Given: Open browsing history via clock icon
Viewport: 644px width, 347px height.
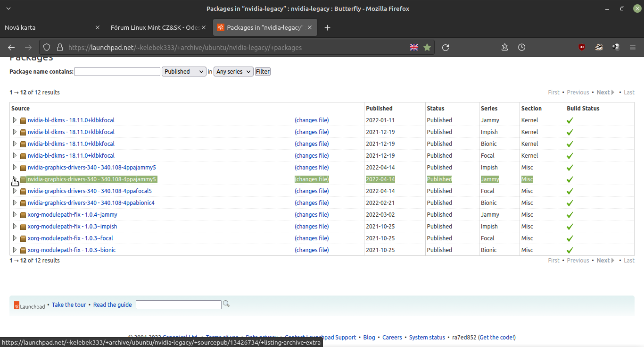Looking at the screenshot, I should click(521, 47).
